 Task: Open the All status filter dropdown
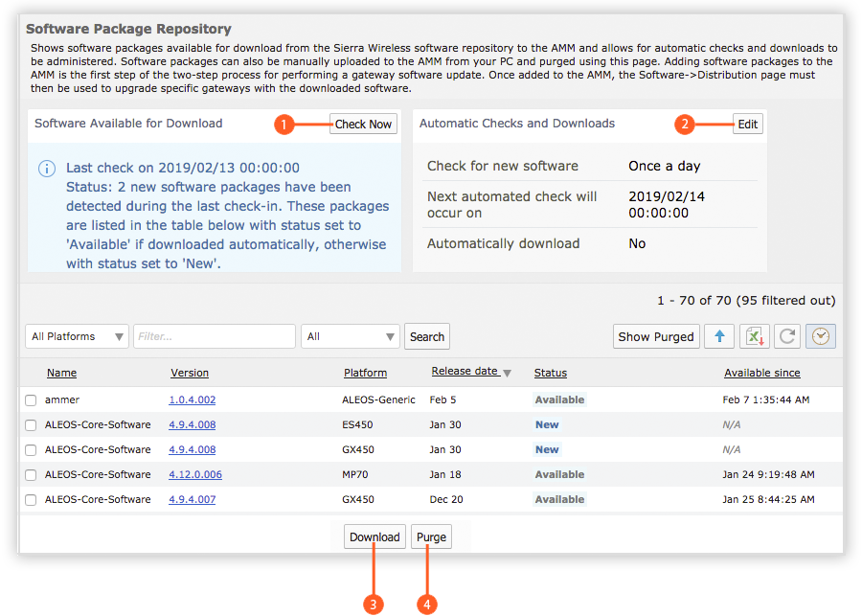coord(351,336)
